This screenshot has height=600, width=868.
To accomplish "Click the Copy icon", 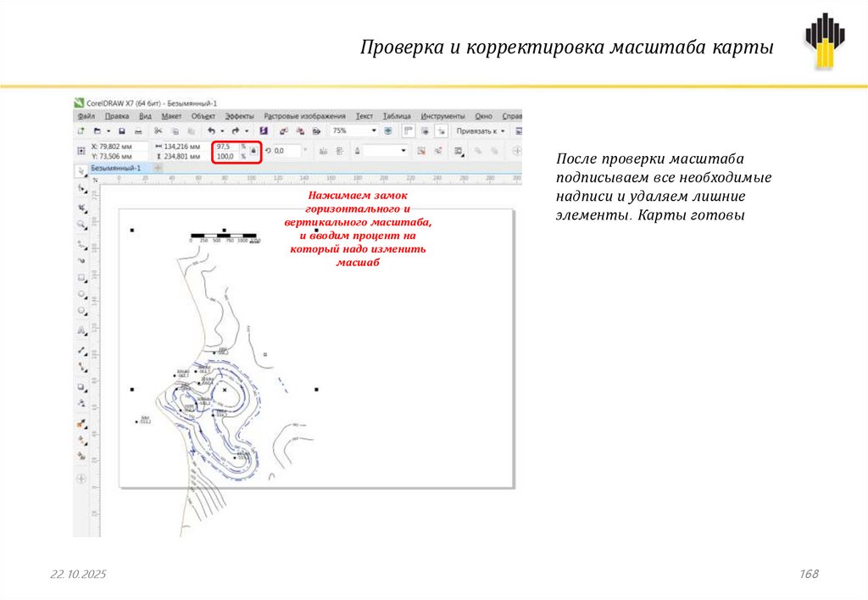I will click(175, 131).
